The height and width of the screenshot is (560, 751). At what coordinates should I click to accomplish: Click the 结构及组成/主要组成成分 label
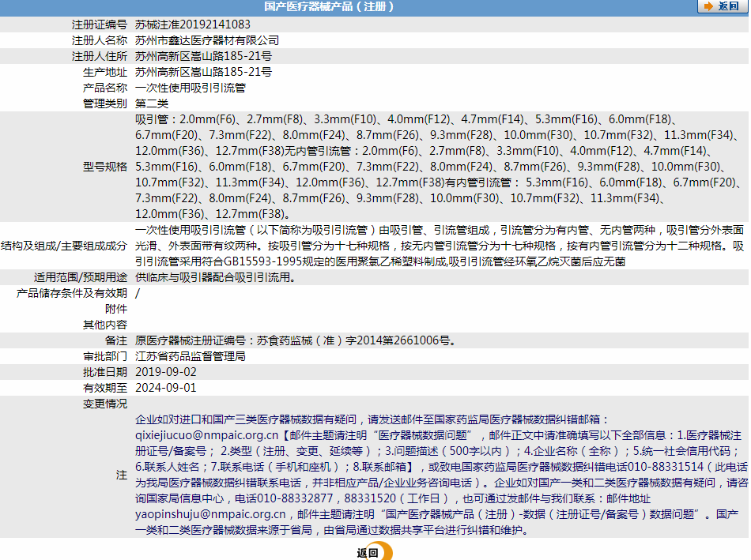[64, 246]
